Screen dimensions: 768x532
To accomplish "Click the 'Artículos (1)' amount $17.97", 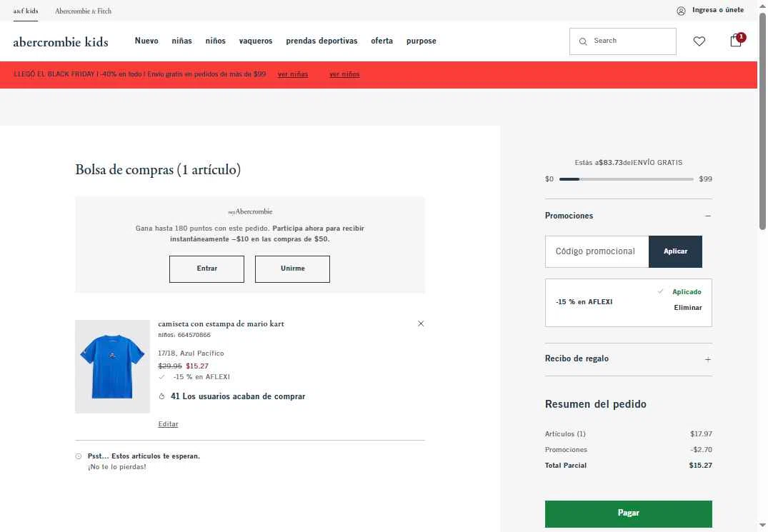I will point(701,434).
